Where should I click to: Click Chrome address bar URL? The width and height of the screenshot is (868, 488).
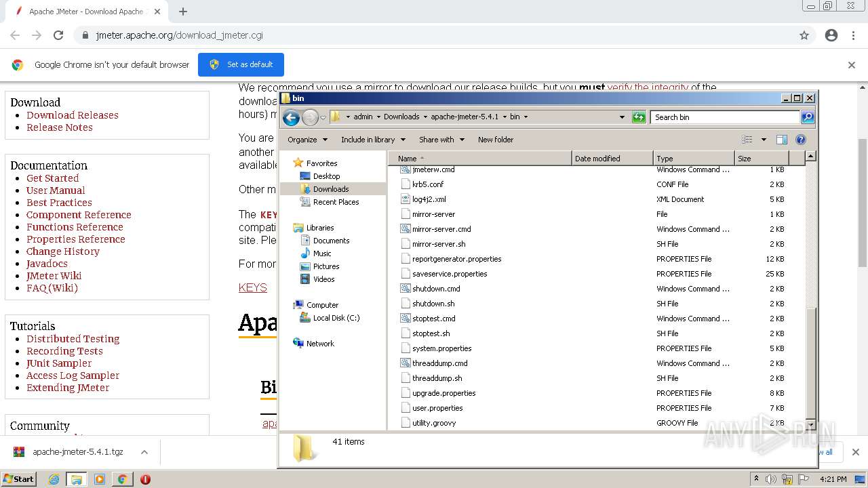(179, 35)
